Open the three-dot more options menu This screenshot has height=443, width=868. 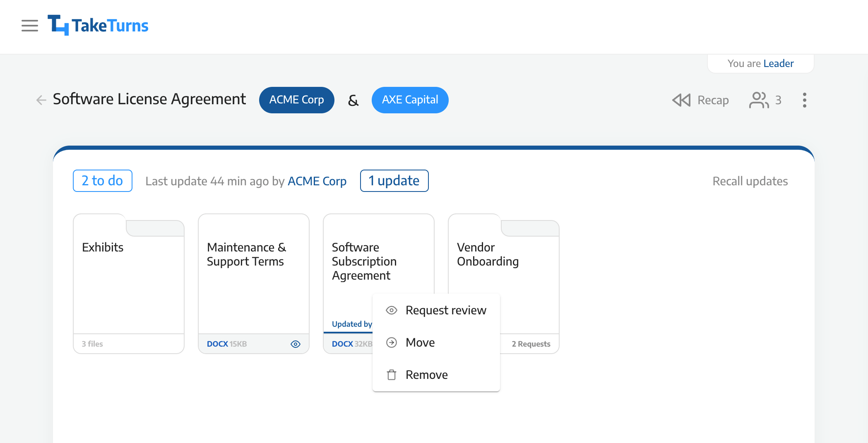click(804, 100)
